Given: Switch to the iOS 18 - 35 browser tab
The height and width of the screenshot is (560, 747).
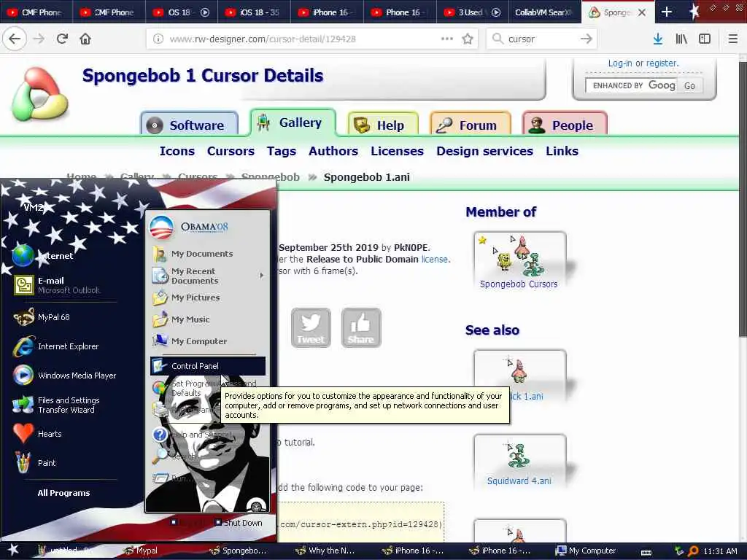Looking at the screenshot, I should pyautogui.click(x=254, y=12).
